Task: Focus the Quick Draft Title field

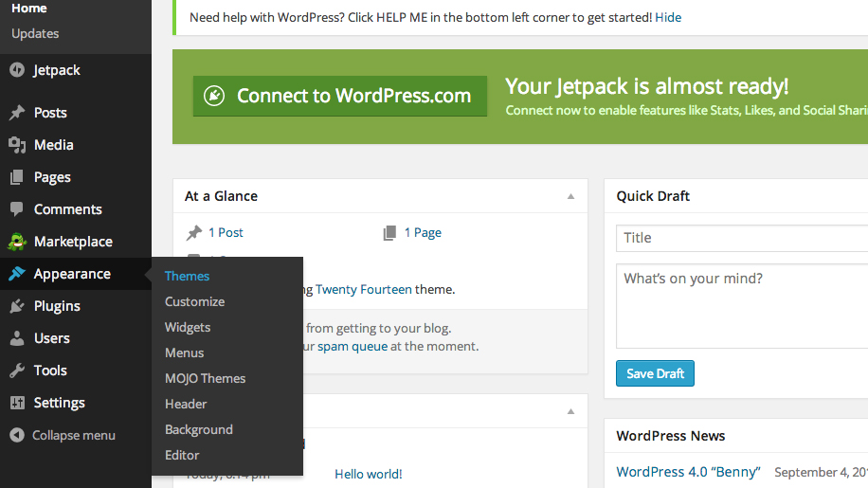Action: point(742,238)
